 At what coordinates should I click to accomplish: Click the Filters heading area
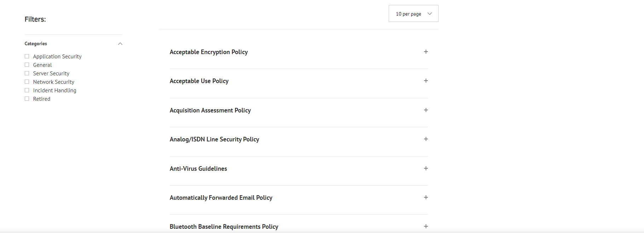[x=35, y=19]
